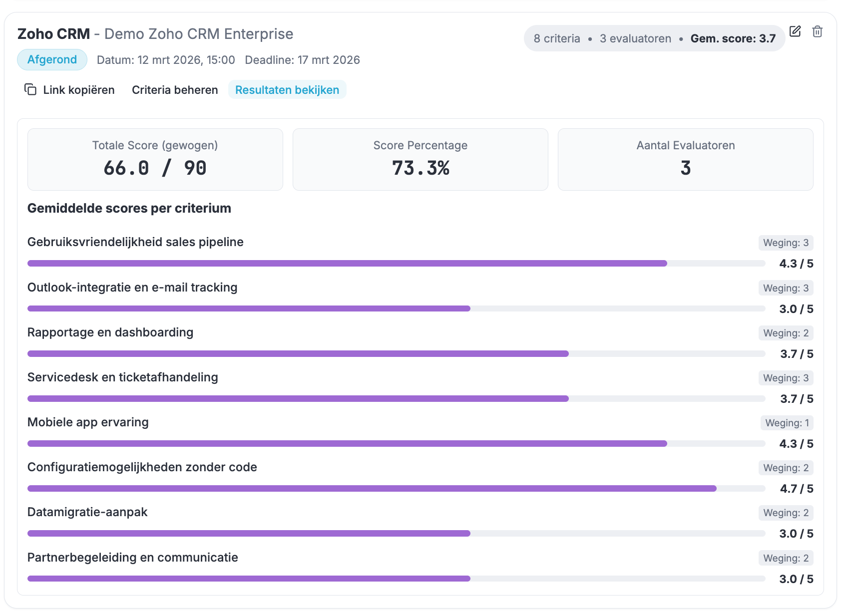This screenshot has width=842, height=616.
Task: Click the edit pencil icon
Action: coord(795,31)
